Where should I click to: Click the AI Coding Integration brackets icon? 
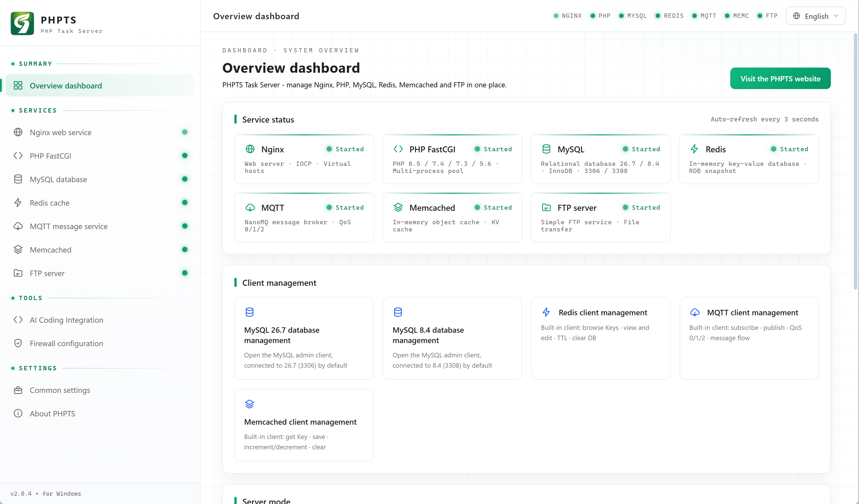18,320
